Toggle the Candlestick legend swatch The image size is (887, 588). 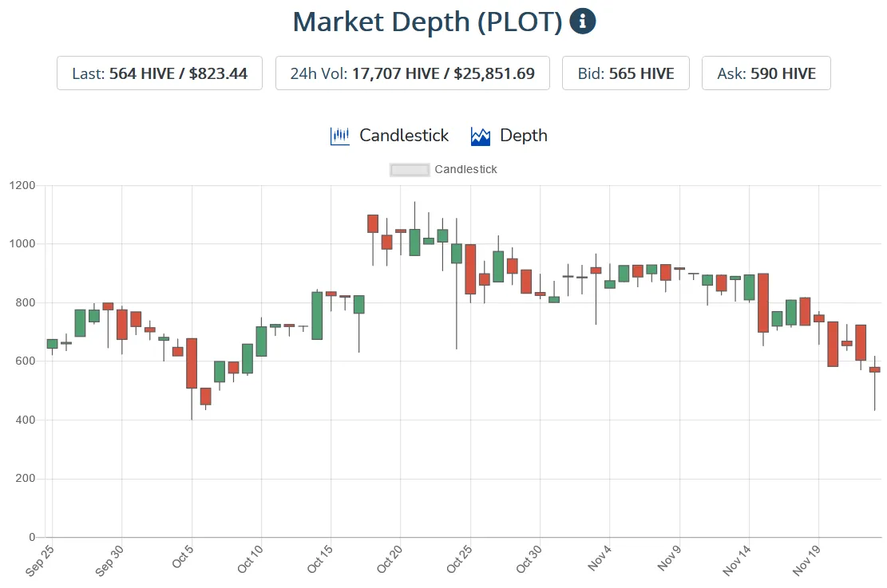point(410,170)
